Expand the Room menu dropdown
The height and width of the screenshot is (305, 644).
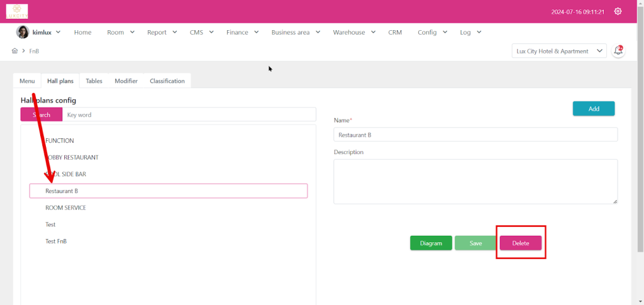120,32
